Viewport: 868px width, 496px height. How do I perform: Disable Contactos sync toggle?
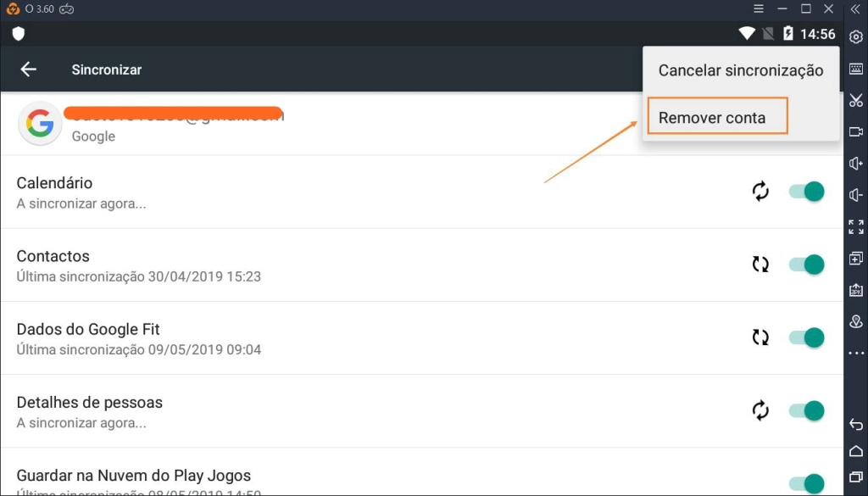pos(807,265)
